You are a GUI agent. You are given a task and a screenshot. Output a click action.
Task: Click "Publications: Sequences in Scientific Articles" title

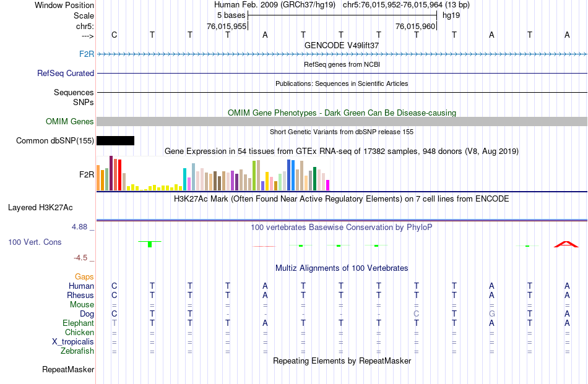pos(342,83)
